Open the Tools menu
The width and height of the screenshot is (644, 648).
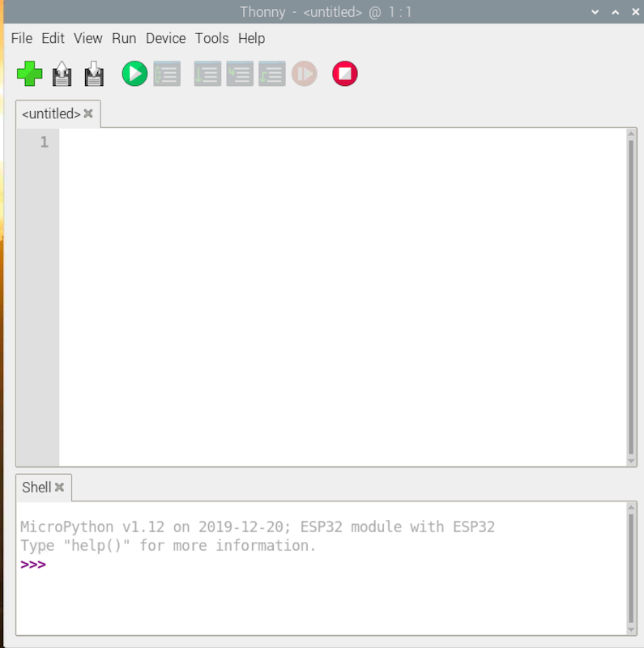click(x=212, y=38)
